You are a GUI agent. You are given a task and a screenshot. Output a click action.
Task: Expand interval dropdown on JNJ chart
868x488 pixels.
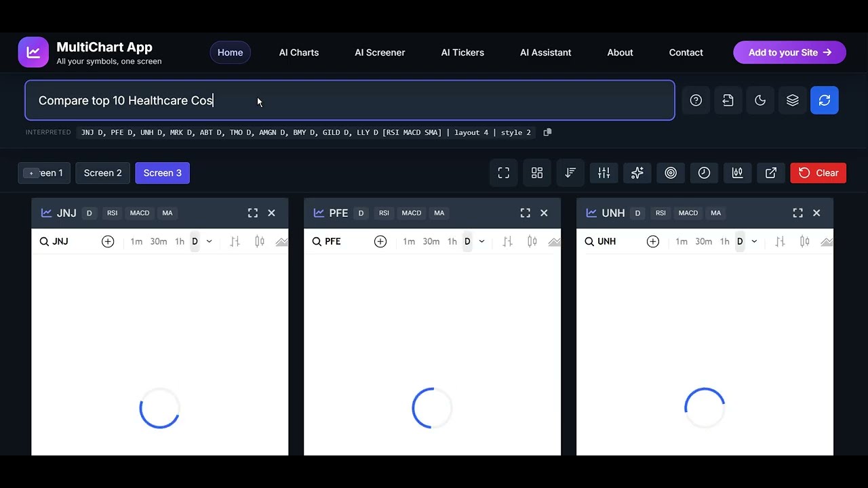(209, 241)
